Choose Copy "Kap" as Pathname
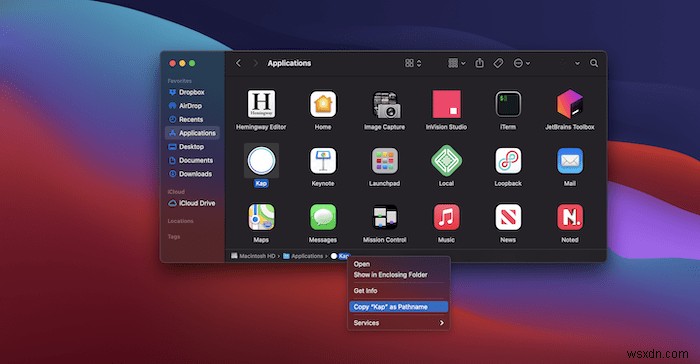 398,307
